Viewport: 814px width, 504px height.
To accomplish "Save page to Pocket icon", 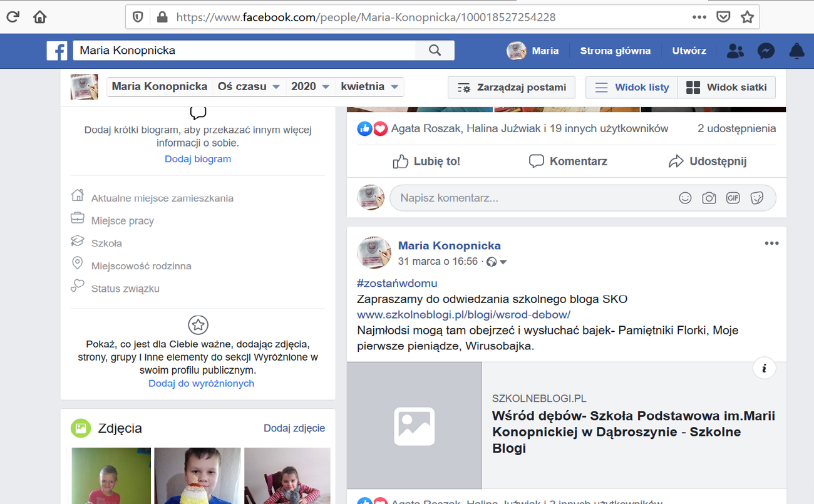I will 723,17.
